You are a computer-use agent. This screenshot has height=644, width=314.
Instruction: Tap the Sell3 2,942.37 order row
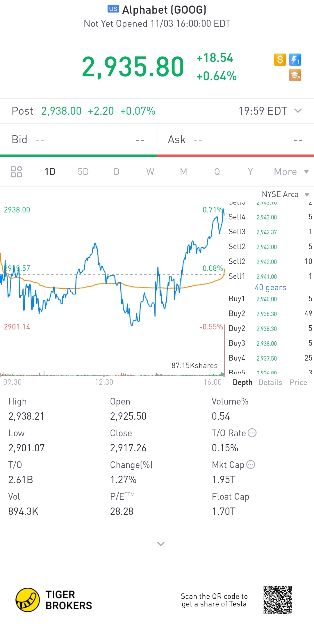point(270,232)
